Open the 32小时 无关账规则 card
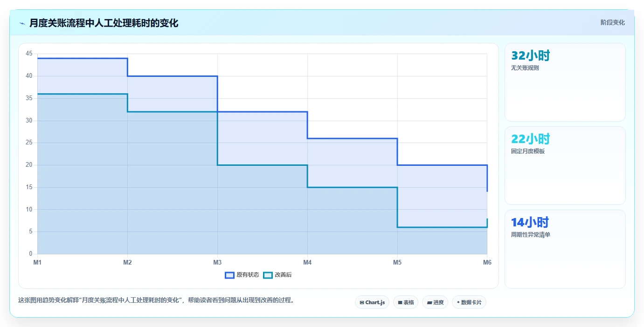The image size is (644, 327). tap(565, 82)
